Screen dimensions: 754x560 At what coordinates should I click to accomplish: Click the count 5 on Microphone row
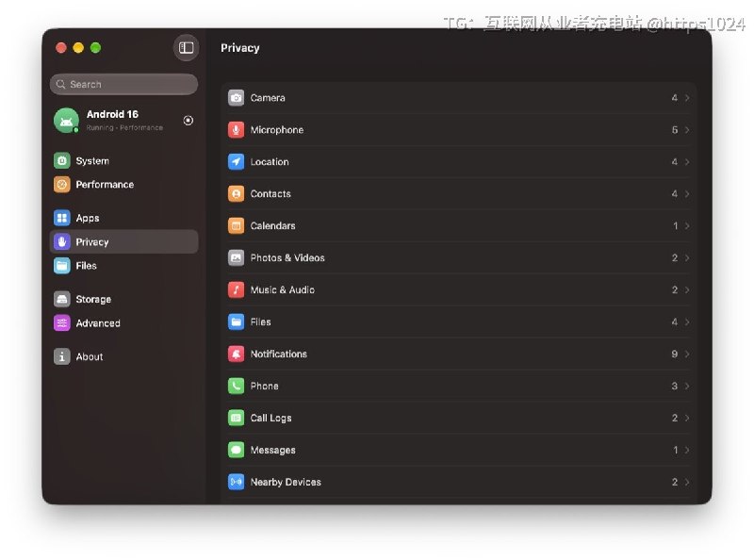pos(675,130)
